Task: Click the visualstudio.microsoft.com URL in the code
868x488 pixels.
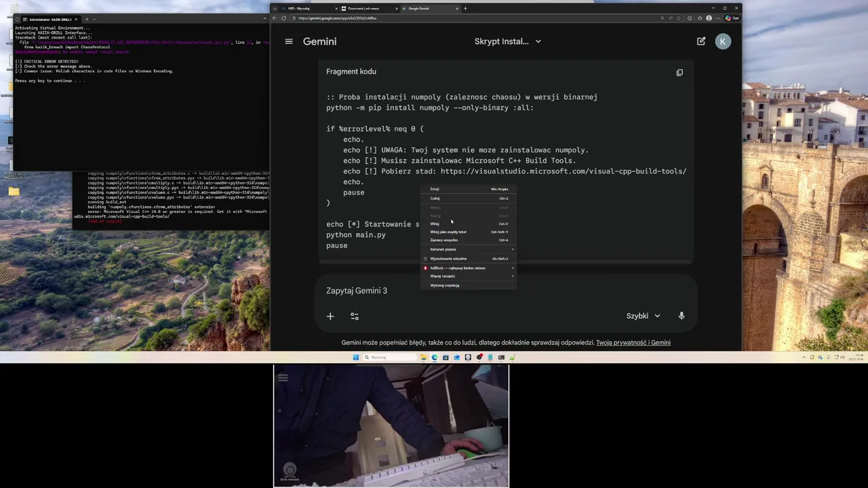Action: click(x=564, y=171)
